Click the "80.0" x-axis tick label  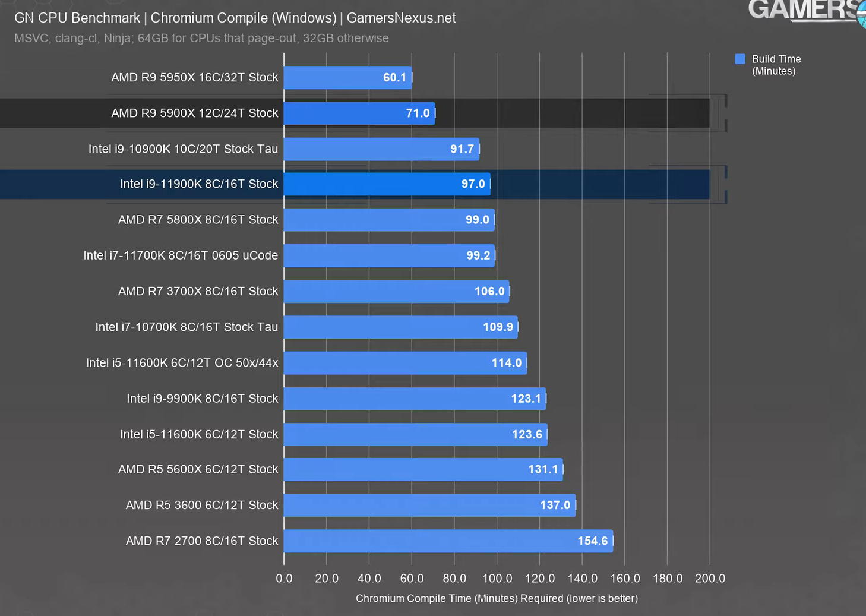(x=454, y=578)
